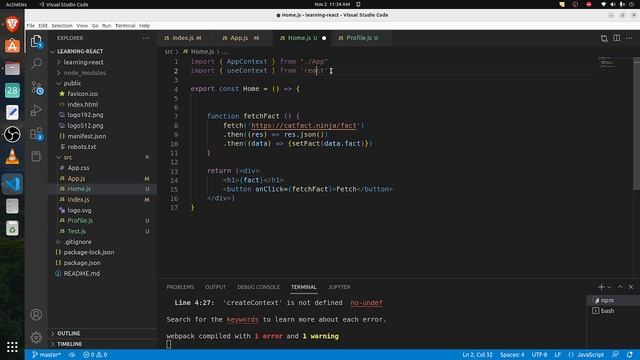Click the split editor right icon

[x=616, y=38]
